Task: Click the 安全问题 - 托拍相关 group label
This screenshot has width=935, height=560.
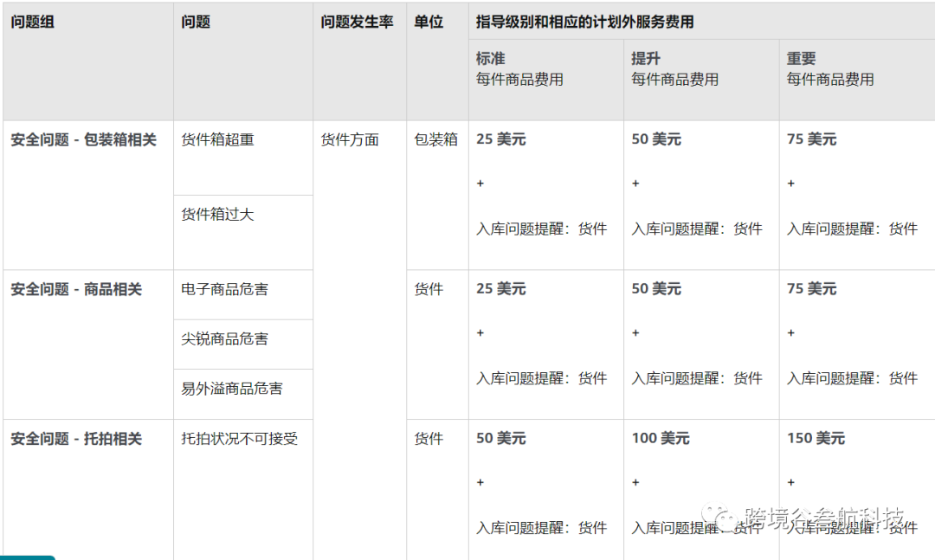Action: point(76,439)
